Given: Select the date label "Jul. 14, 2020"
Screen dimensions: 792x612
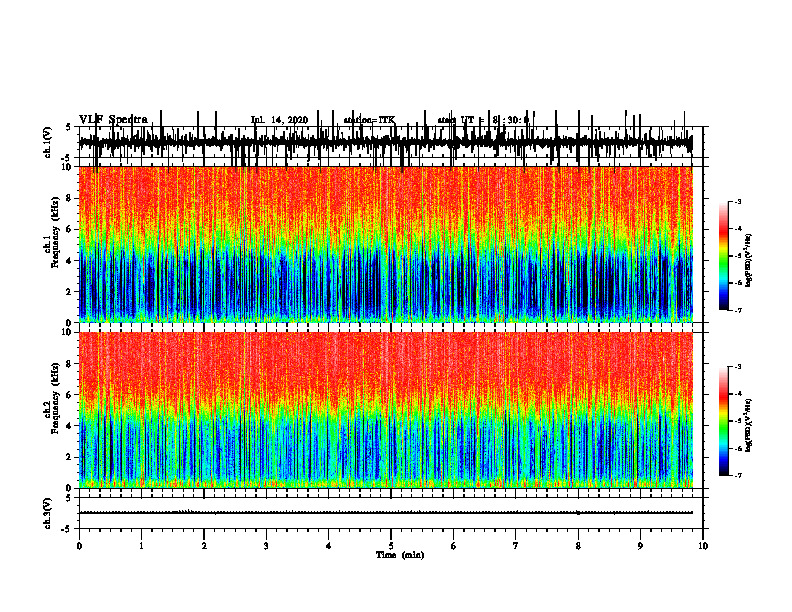Looking at the screenshot, I should 279,120.
